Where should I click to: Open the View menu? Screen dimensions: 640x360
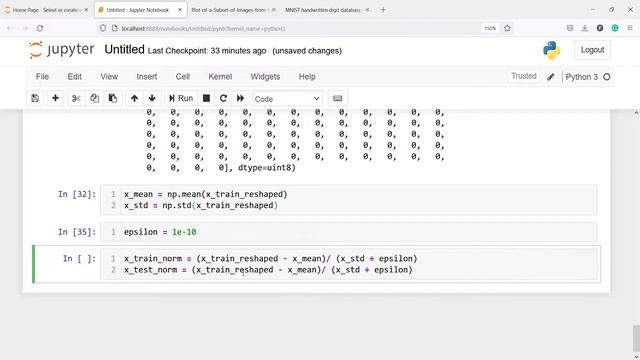pos(109,77)
